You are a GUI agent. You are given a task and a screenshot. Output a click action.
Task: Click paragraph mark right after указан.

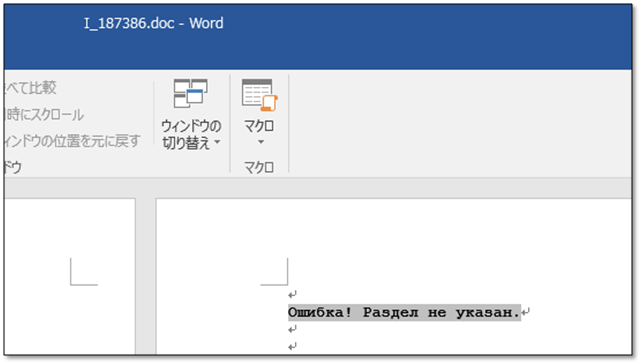(526, 312)
